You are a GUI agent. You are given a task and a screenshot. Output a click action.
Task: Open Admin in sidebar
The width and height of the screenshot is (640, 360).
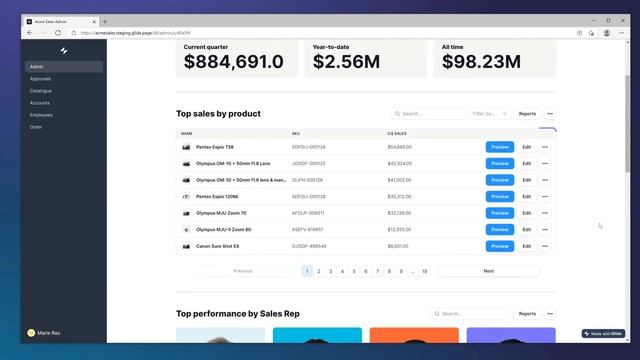pos(64,67)
